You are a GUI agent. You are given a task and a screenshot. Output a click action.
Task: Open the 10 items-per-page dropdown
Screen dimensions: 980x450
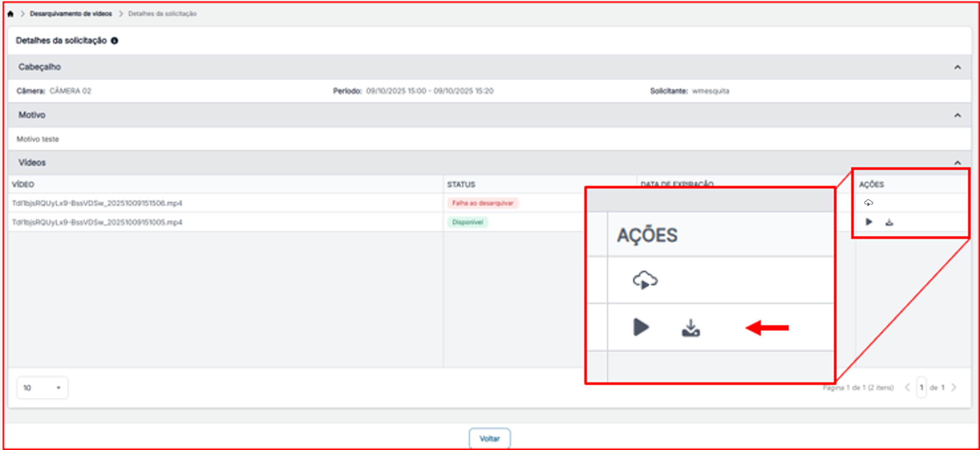[x=42, y=387]
